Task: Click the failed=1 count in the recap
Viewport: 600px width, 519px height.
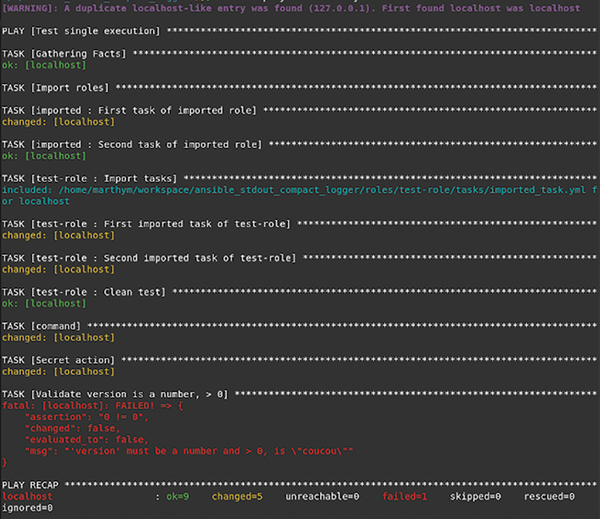Action: pos(404,496)
